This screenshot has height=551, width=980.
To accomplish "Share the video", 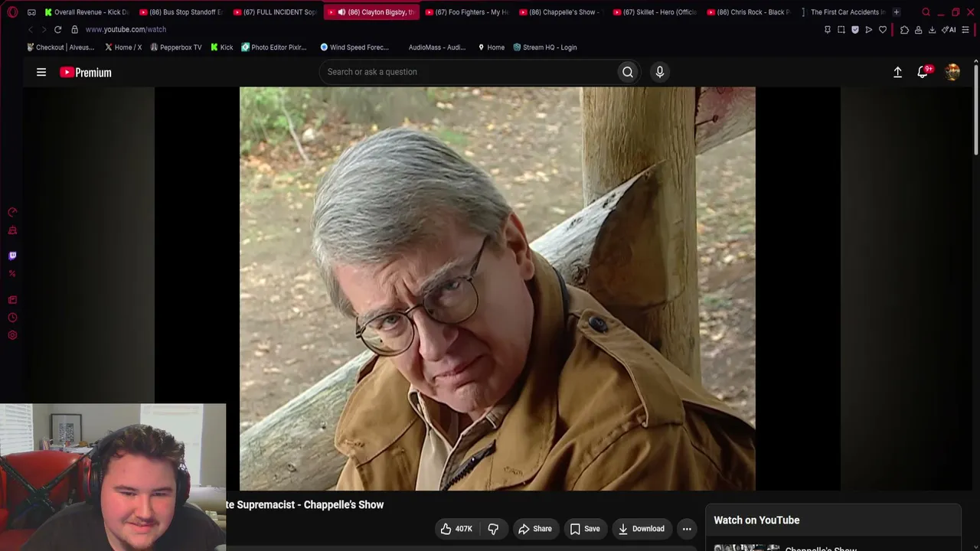I will (x=534, y=529).
